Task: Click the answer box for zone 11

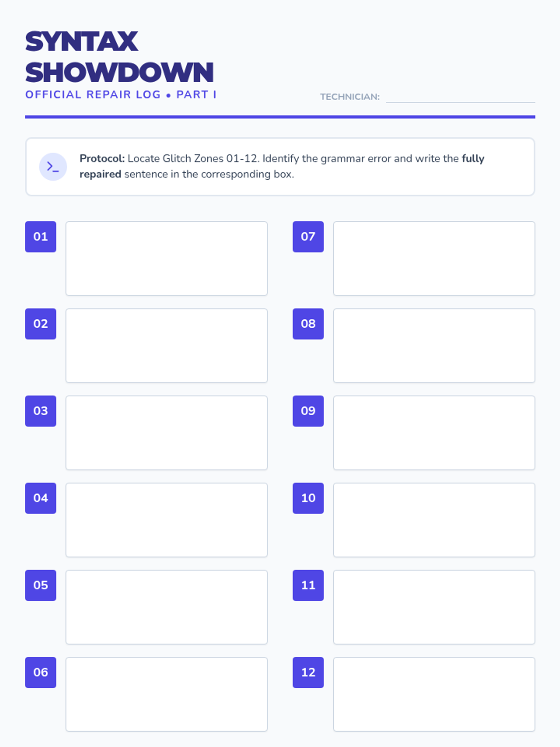Action: click(434, 607)
